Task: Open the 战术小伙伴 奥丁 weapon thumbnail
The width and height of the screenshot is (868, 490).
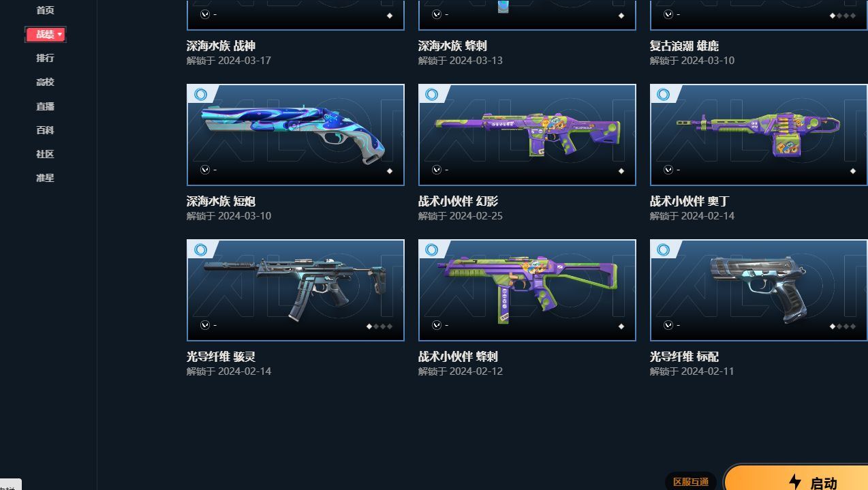Action: (759, 135)
